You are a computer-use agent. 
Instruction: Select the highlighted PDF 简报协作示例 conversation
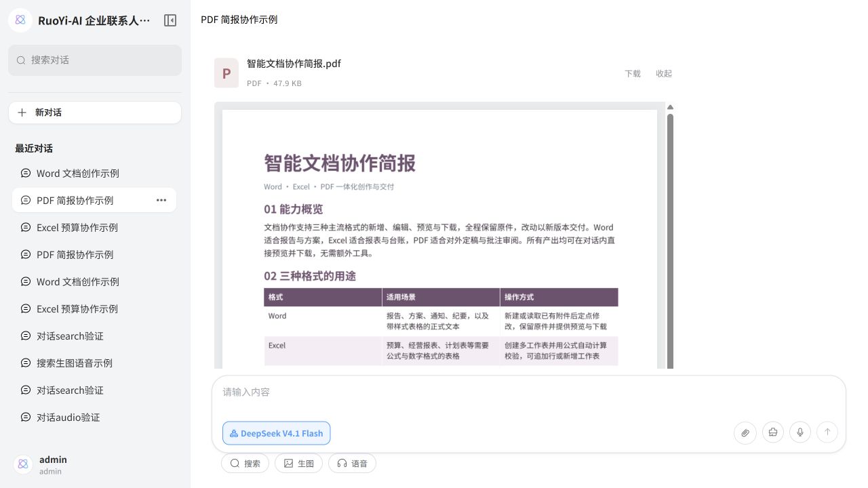(94, 200)
